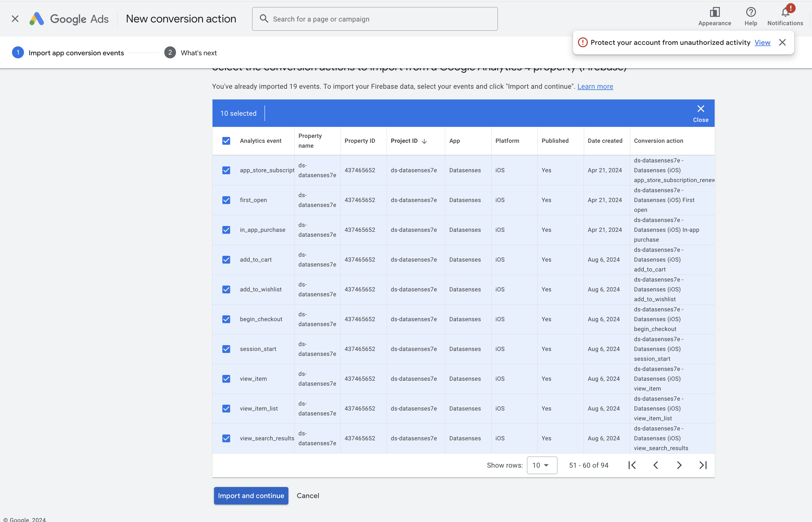Click the add_to_cart event name
This screenshot has height=522, width=812.
(256, 260)
